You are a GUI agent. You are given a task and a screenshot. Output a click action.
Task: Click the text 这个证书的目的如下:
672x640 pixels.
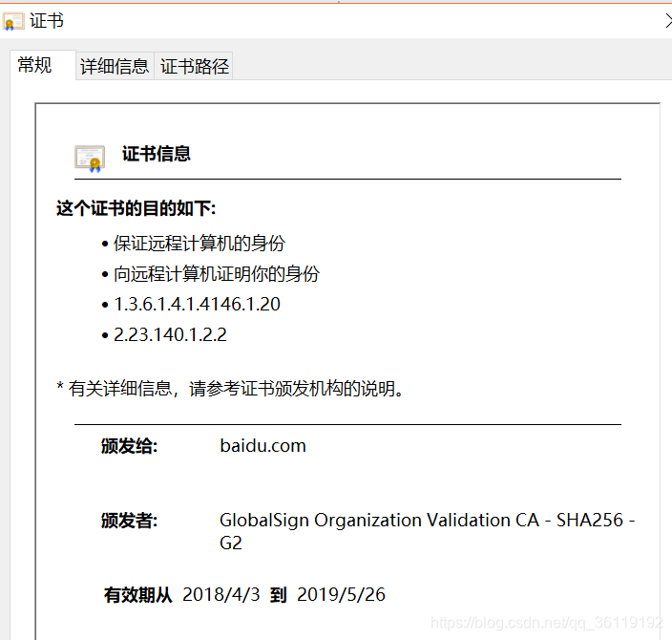click(x=136, y=208)
